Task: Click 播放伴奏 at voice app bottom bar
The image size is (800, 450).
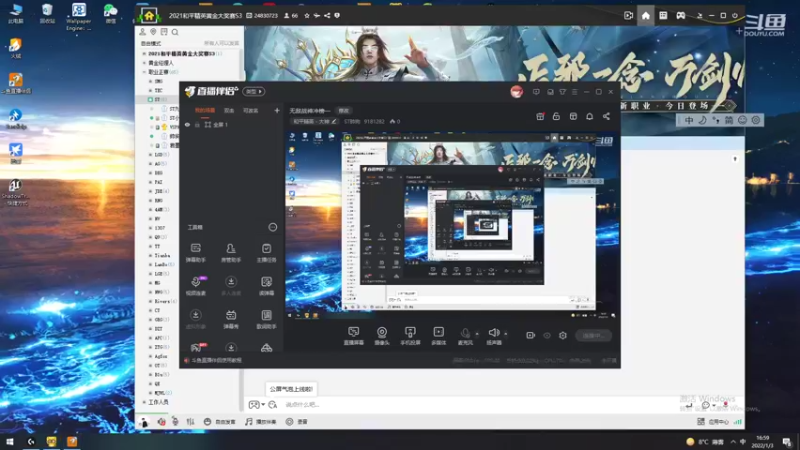Action: [x=261, y=422]
